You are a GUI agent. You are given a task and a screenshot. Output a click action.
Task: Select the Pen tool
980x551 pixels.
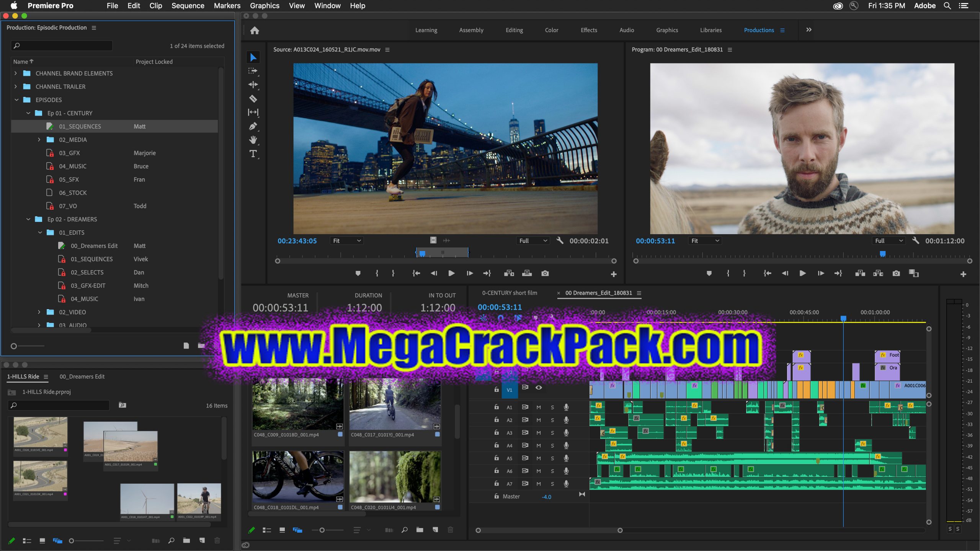[x=253, y=126]
